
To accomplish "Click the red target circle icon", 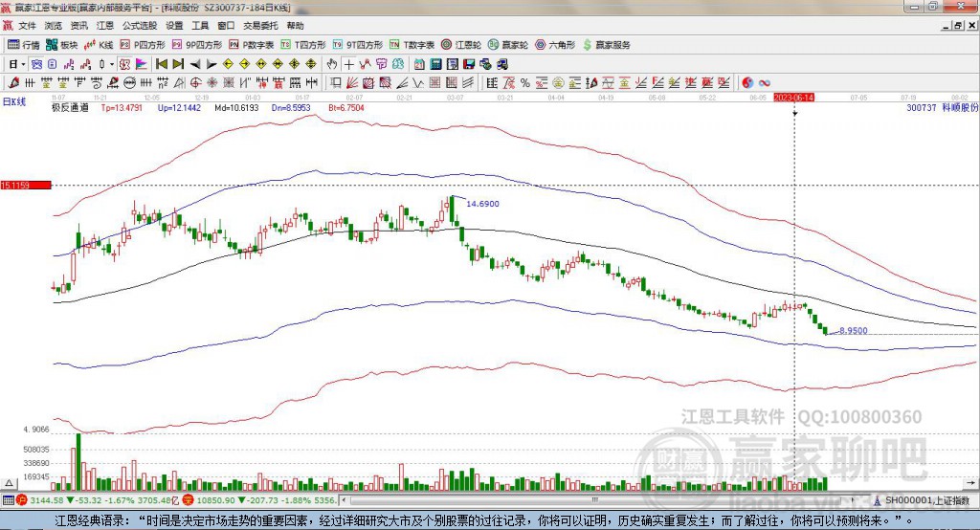I will [x=195, y=82].
